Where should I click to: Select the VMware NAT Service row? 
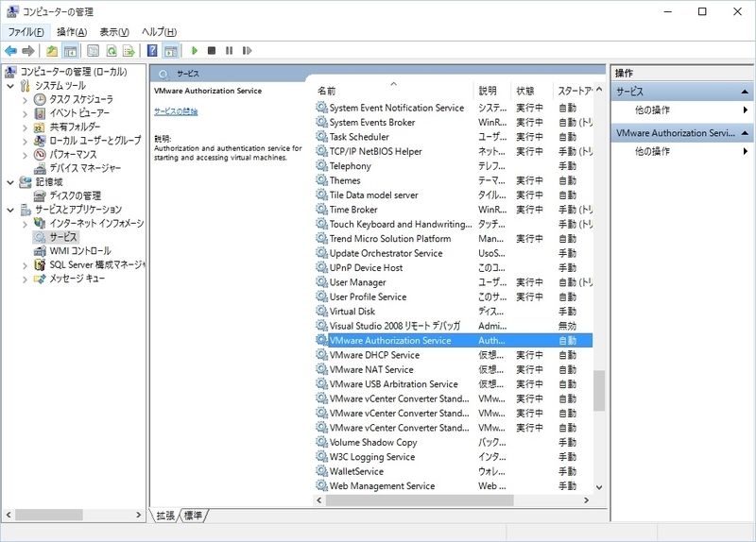coord(454,369)
